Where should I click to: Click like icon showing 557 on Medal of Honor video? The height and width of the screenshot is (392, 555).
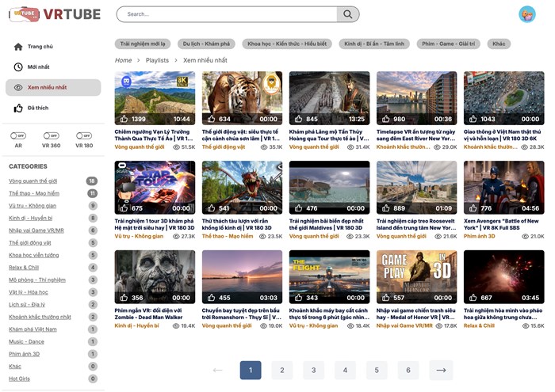click(386, 298)
